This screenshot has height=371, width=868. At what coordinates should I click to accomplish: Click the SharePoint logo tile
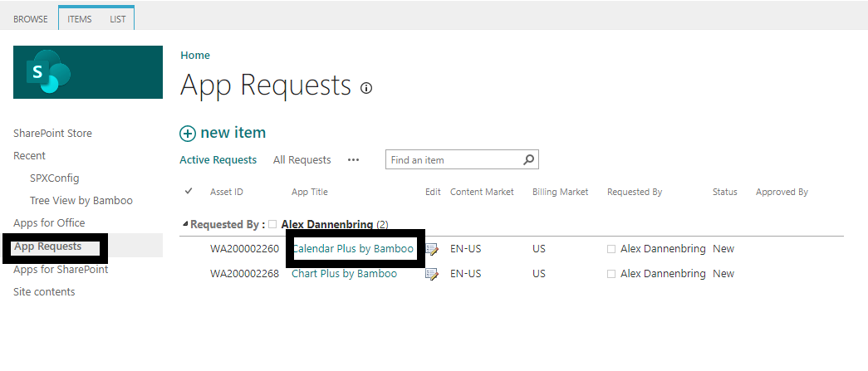pyautogui.click(x=87, y=72)
